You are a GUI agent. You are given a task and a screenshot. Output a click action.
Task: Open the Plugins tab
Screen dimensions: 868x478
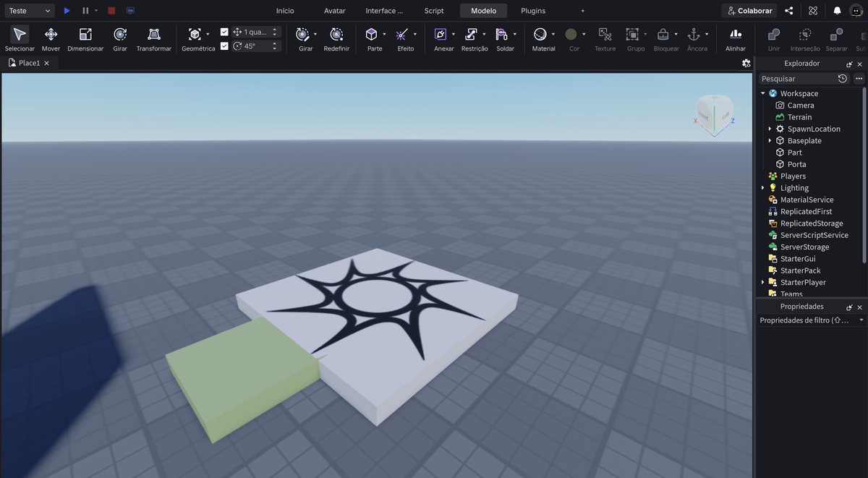(x=533, y=11)
